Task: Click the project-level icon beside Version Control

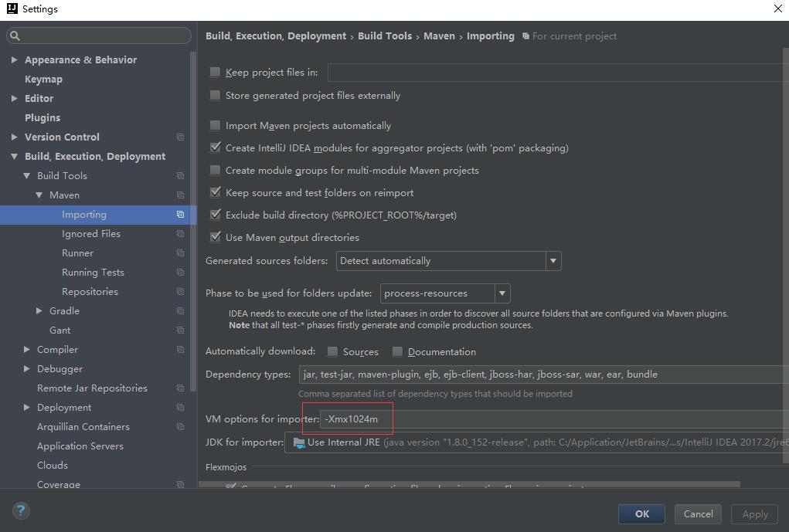Action: (180, 137)
